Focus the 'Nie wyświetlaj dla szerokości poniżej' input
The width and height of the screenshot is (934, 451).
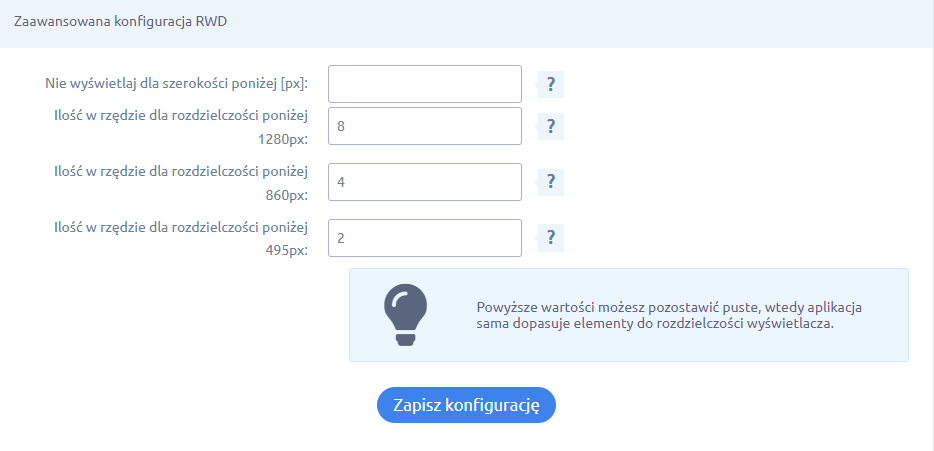click(x=425, y=84)
